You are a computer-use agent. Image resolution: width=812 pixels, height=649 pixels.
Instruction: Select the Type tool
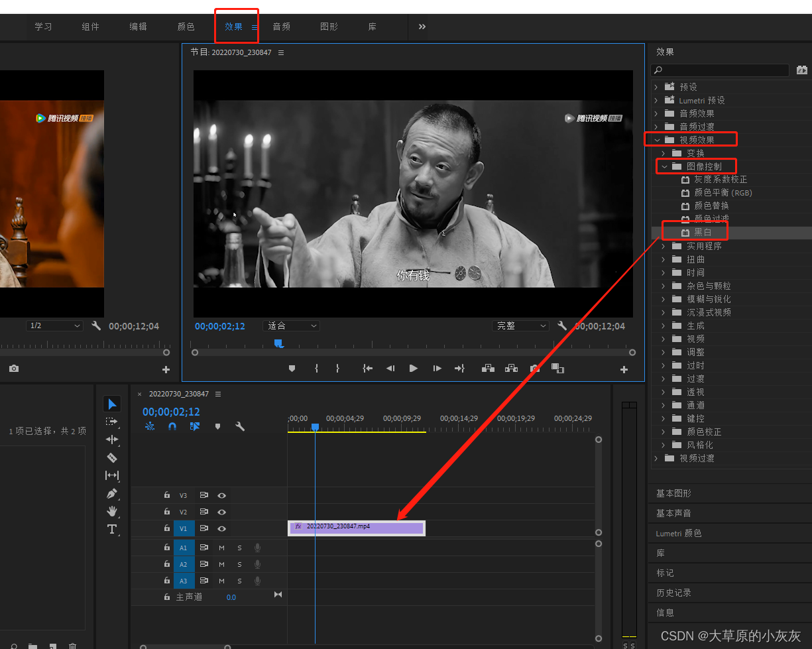tap(112, 529)
